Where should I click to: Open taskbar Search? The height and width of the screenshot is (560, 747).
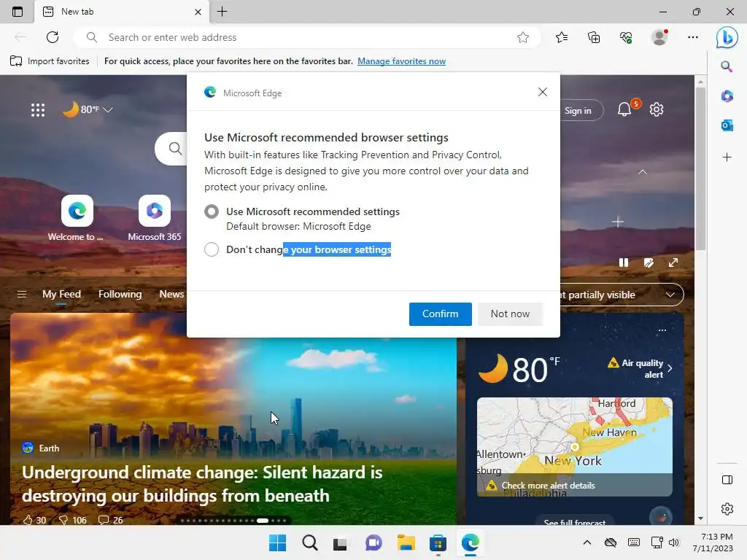(309, 542)
